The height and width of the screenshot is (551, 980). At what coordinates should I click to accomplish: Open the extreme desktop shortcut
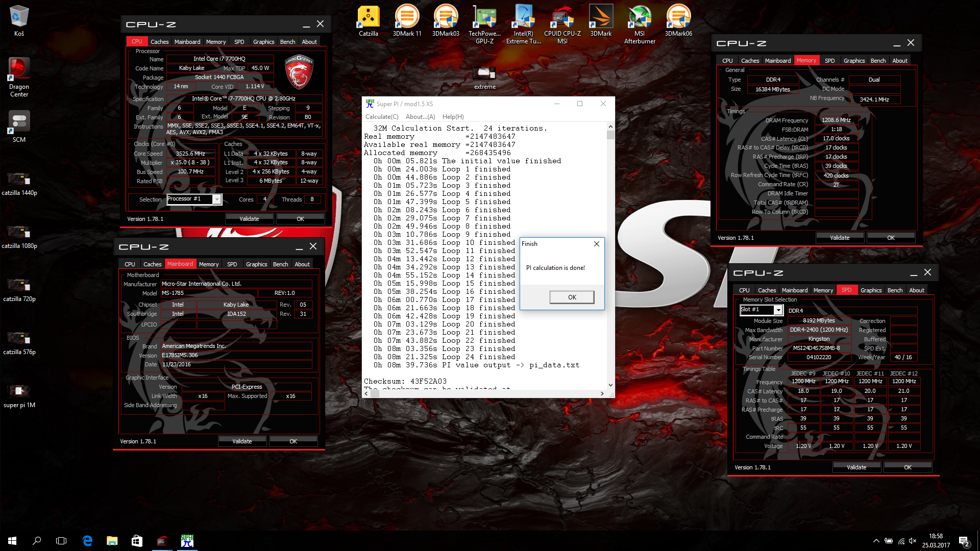(484, 78)
